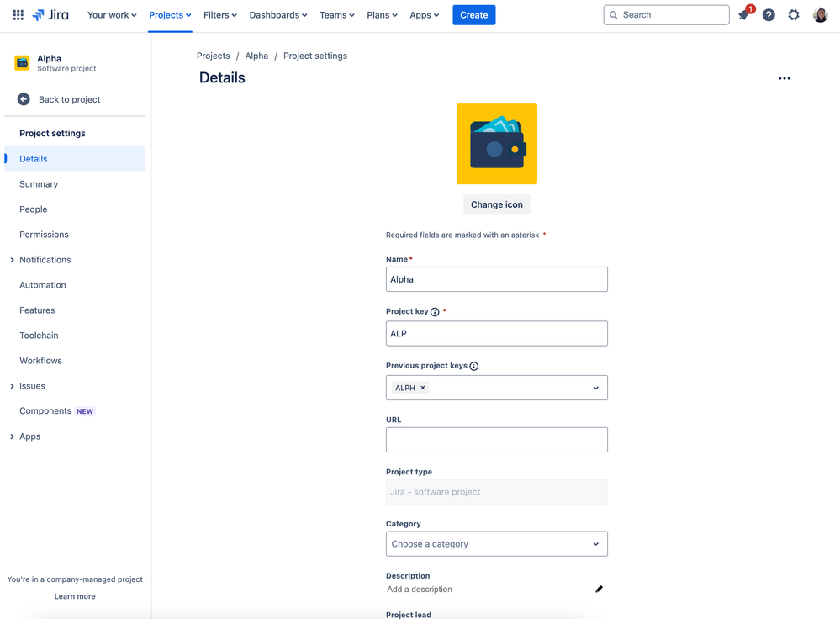The width and height of the screenshot is (840, 619).
Task: Click the description edit pencil icon
Action: click(x=599, y=589)
